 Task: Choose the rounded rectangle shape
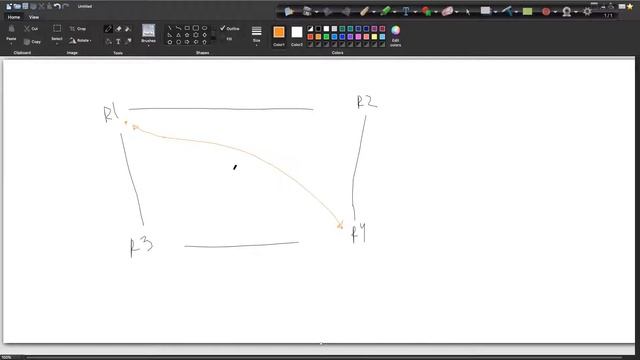pyautogui.click(x=196, y=28)
